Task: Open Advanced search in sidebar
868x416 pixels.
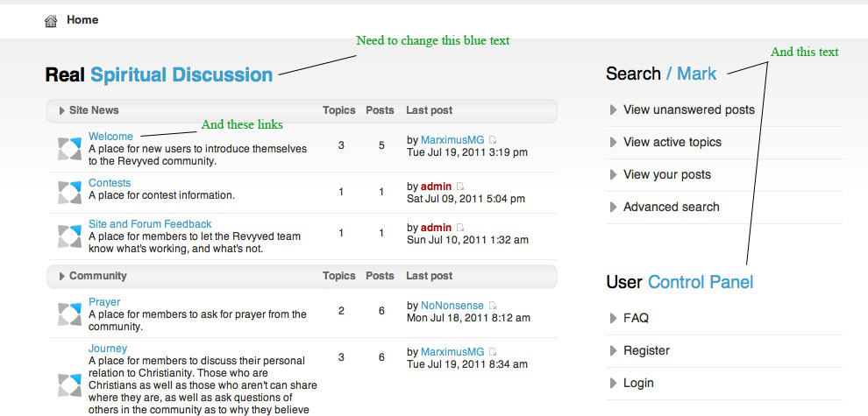Action: [672, 207]
